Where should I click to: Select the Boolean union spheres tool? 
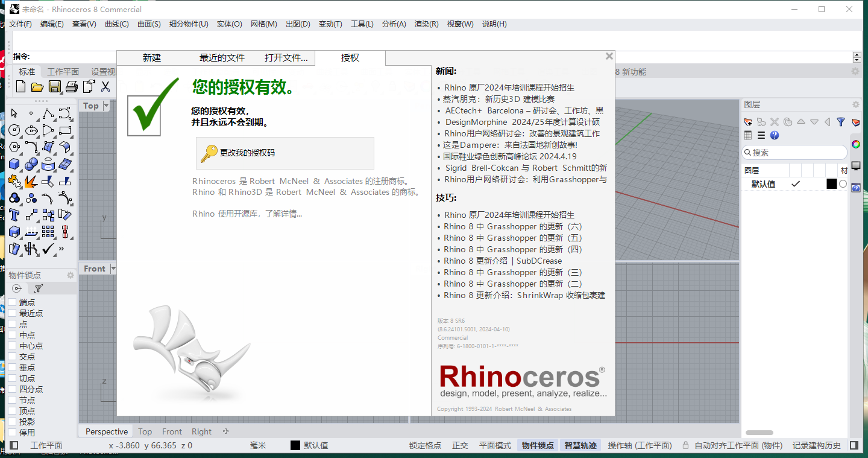point(31,164)
